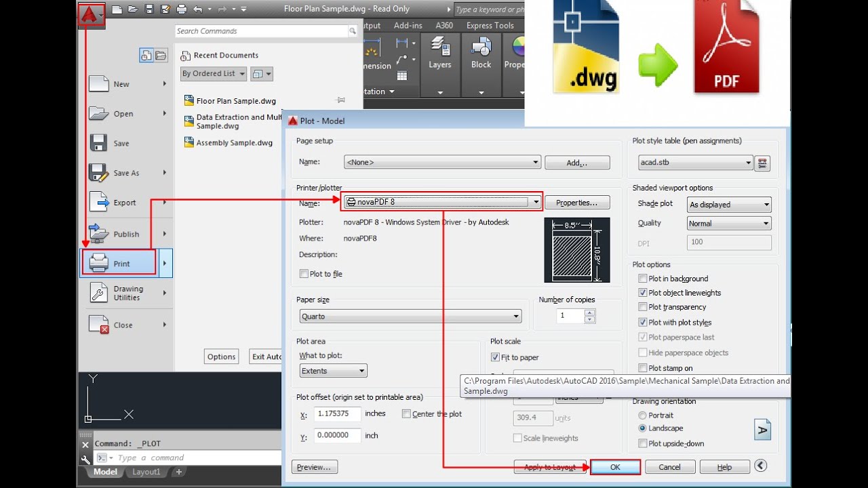Viewport: 868px width, 488px height.
Task: Enable Plot upside-down
Action: coord(643,443)
